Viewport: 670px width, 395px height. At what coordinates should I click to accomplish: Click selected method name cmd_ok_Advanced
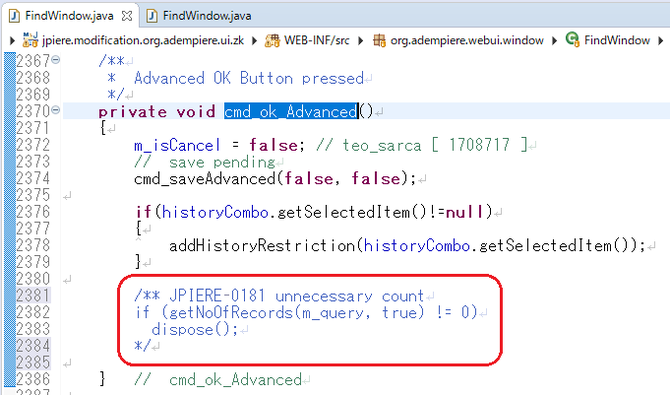coord(291,112)
